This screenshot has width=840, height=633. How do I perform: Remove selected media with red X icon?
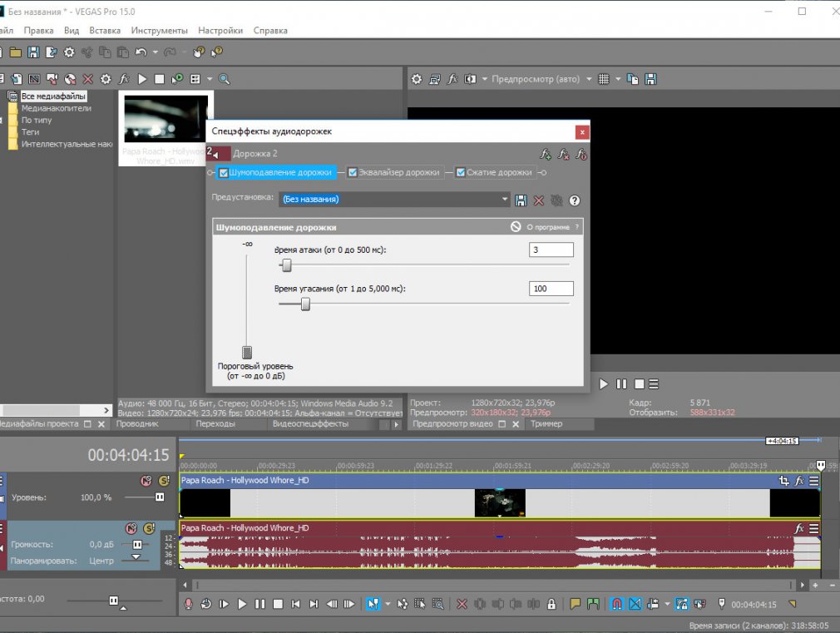88,79
